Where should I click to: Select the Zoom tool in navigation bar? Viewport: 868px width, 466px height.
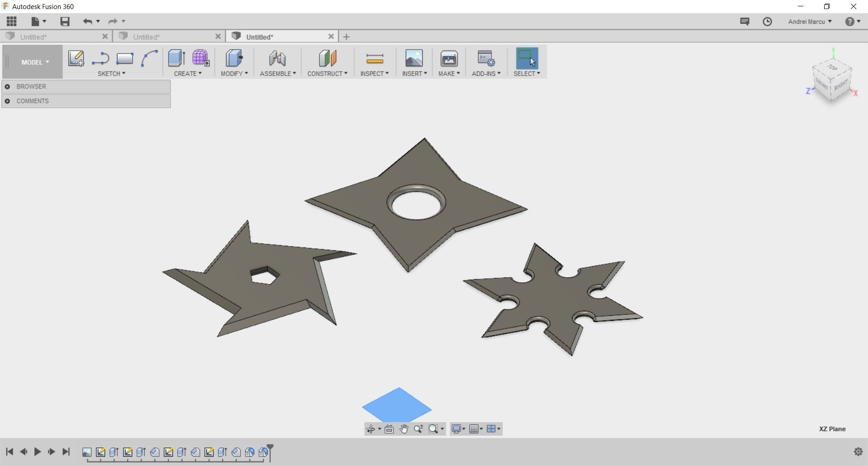pos(419,429)
